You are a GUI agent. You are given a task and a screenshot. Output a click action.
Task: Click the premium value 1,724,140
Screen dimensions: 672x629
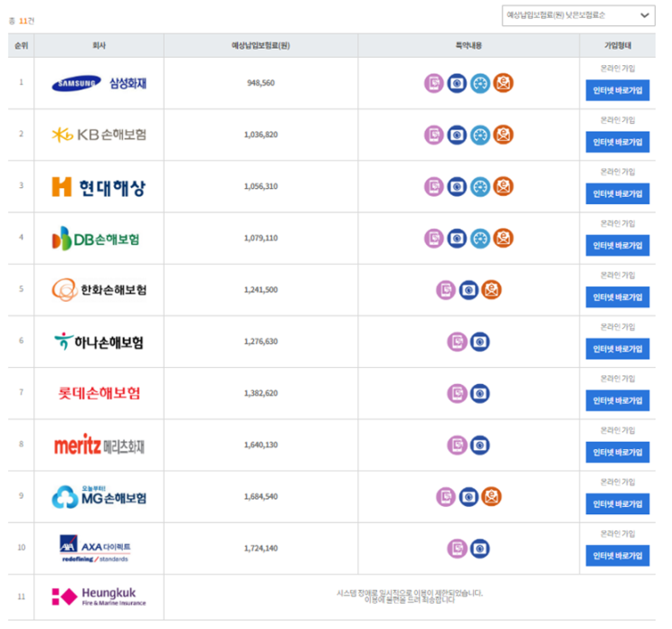tap(260, 549)
